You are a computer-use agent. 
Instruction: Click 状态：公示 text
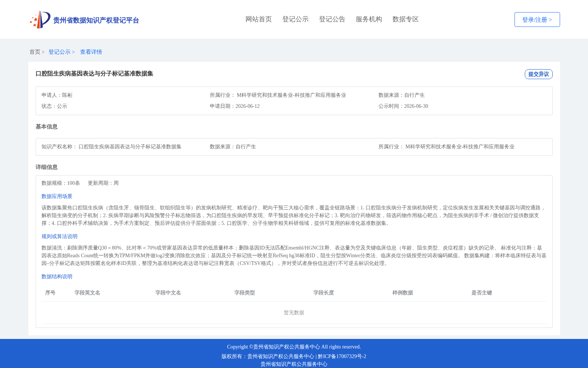click(x=54, y=106)
